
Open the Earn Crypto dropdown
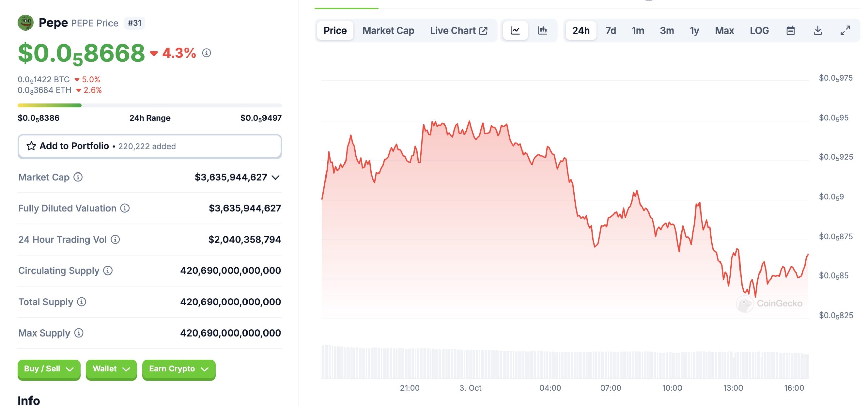pos(179,369)
